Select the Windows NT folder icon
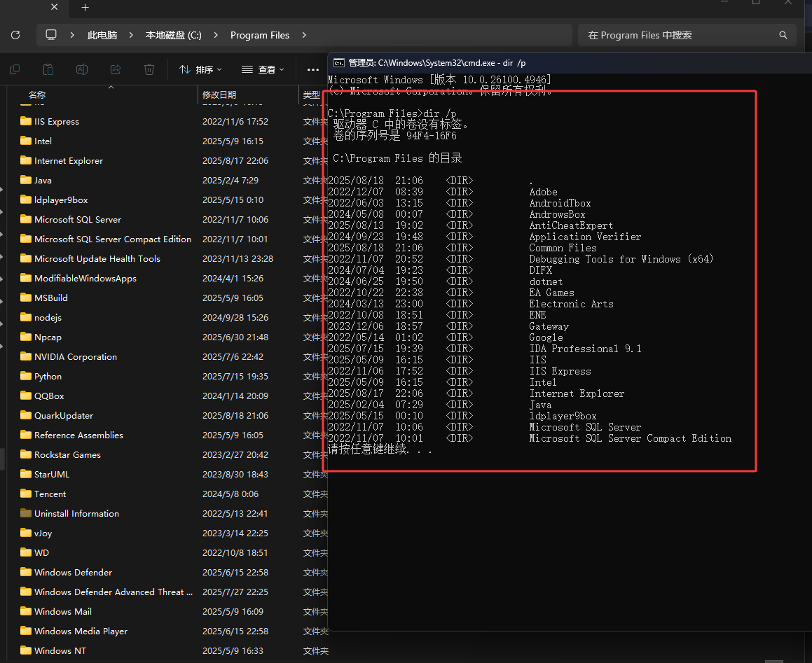 click(26, 650)
